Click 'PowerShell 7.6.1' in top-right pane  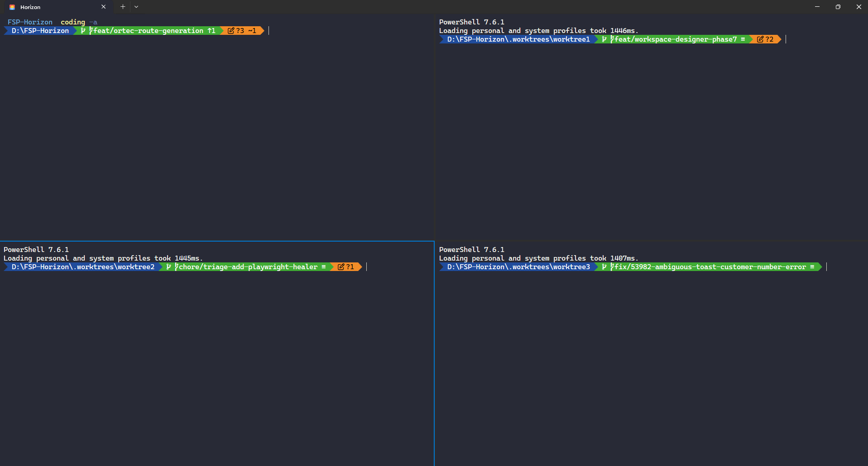tap(471, 22)
